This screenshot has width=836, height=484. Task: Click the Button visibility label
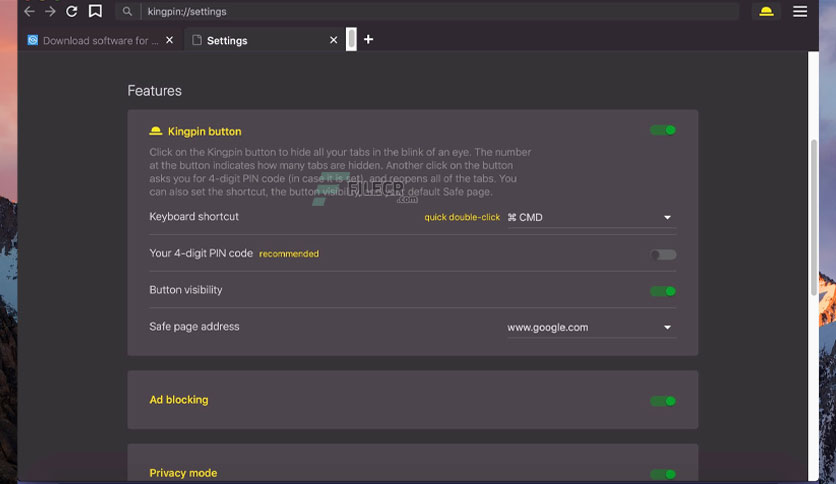coord(186,290)
